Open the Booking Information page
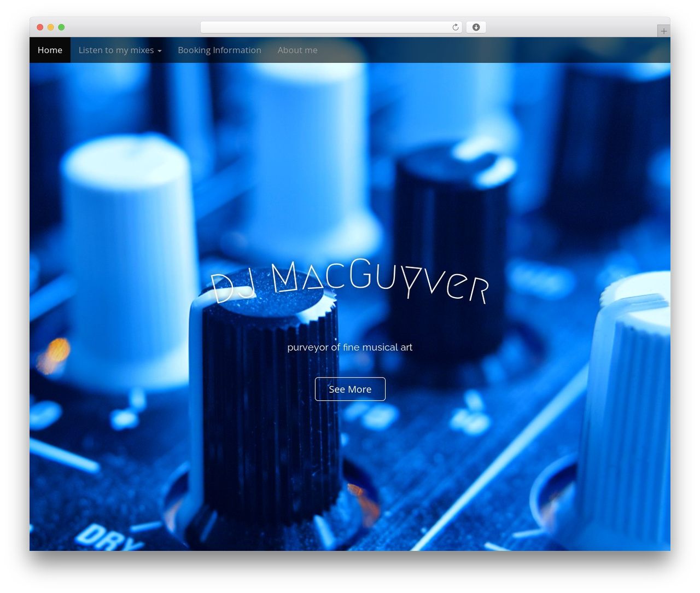This screenshot has width=700, height=593. pyautogui.click(x=219, y=50)
